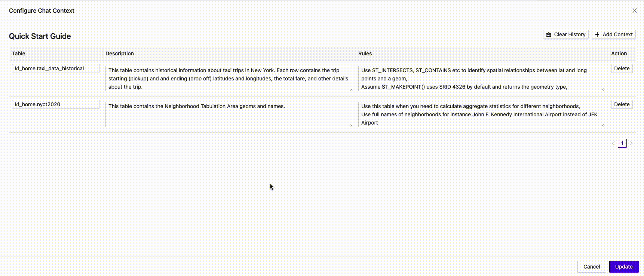Click the Neighborhood Tabulation Area description box
Image resolution: width=644 pixels, height=276 pixels.
pos(228,114)
